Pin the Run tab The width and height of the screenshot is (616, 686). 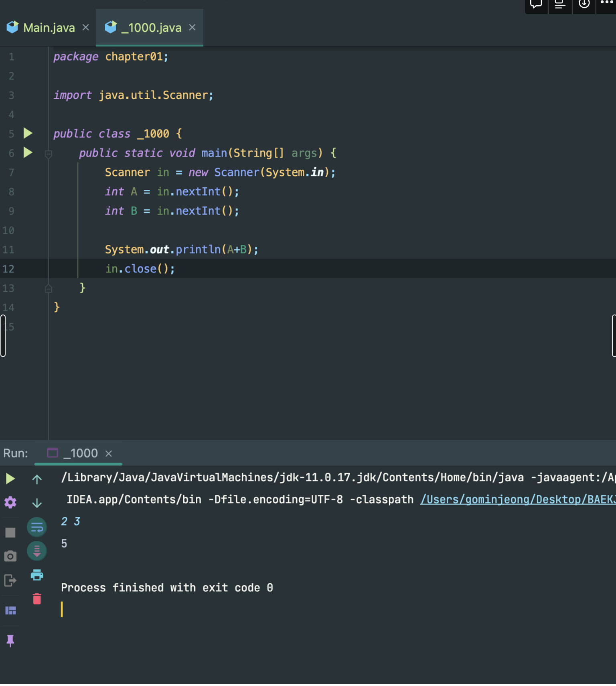[x=10, y=641]
